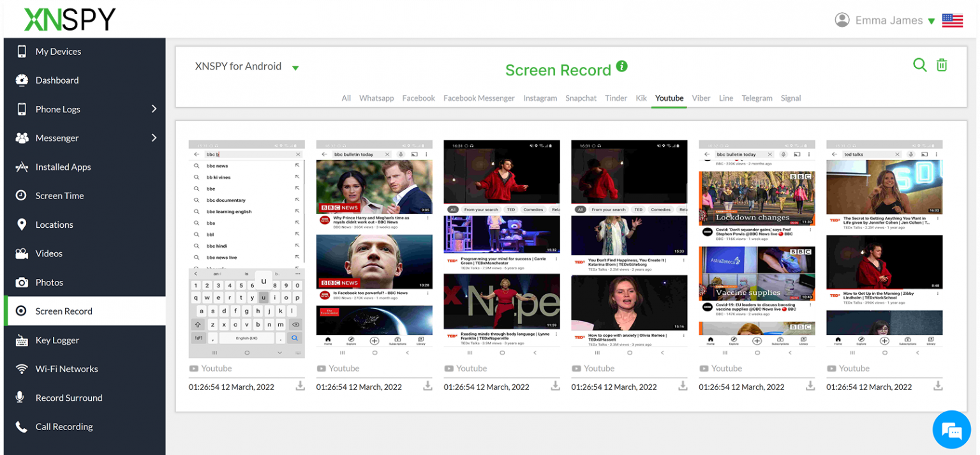Download the Prince Harry BBC News recording
This screenshot has height=455, width=980.
pyautogui.click(x=427, y=386)
